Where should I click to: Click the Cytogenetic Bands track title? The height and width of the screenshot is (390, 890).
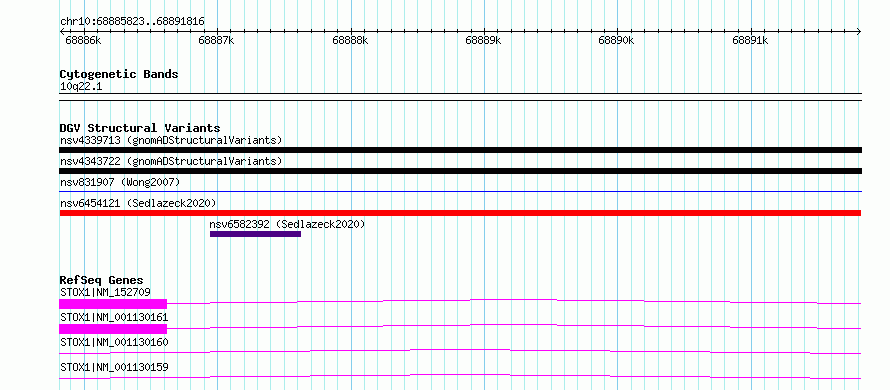[x=119, y=74]
